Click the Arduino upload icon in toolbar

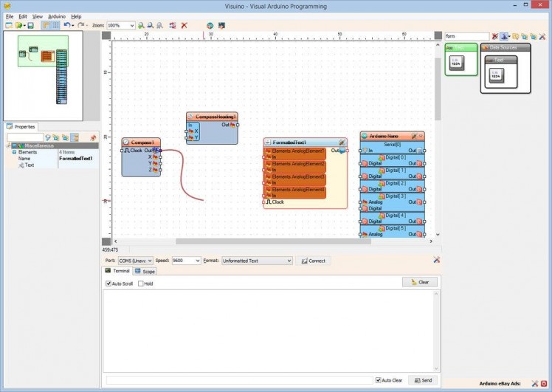[210, 25]
